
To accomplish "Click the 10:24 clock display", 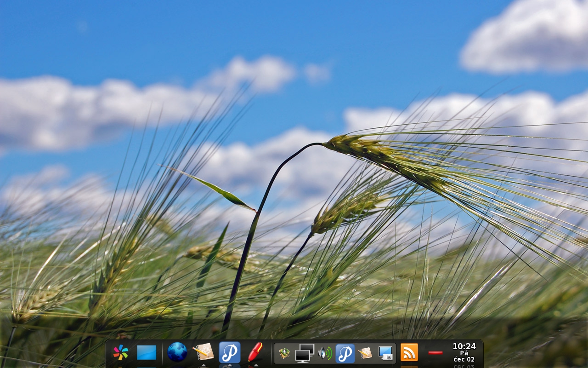I will pyautogui.click(x=464, y=346).
